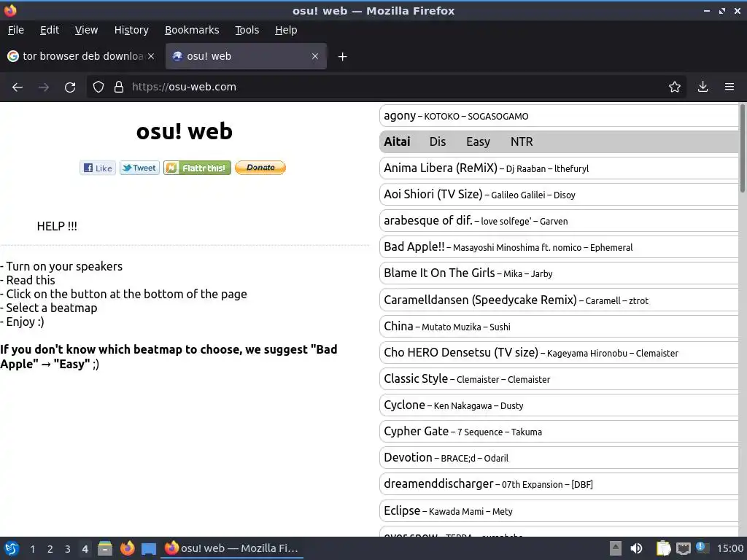Image resolution: width=747 pixels, height=560 pixels.
Task: Open the File menu
Action: click(16, 30)
